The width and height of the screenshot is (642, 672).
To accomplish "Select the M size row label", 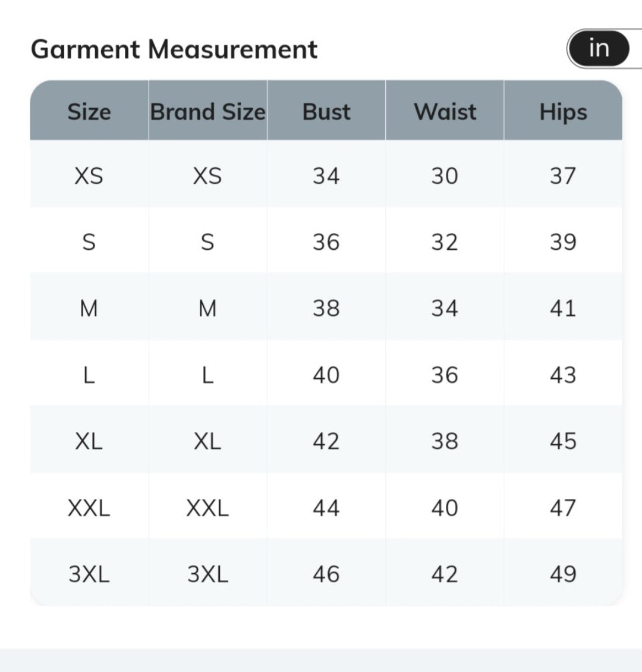I will (x=89, y=309).
